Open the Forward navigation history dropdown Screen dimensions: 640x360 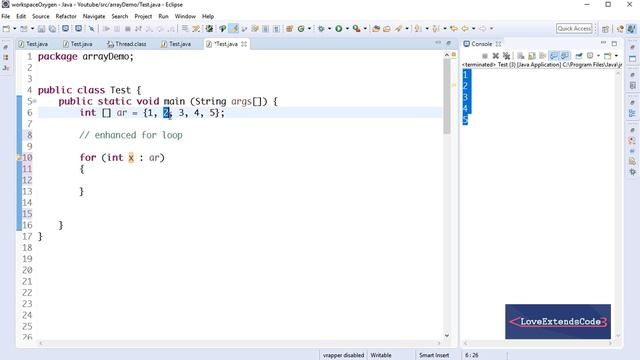point(491,29)
